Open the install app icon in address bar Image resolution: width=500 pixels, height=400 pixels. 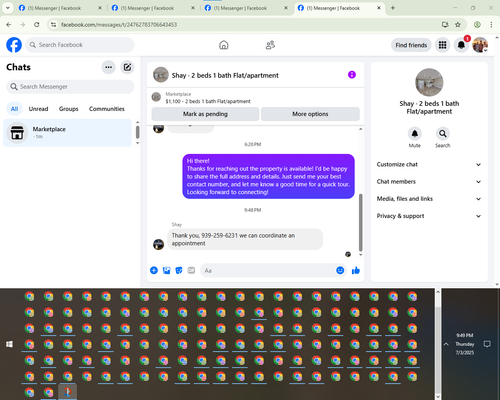[x=445, y=24]
